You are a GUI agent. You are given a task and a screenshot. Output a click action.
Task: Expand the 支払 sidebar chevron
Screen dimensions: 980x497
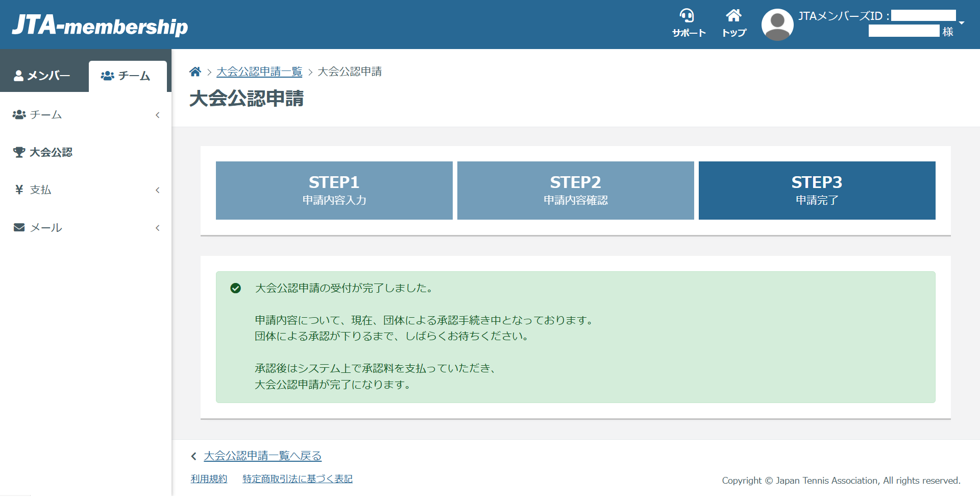point(158,190)
